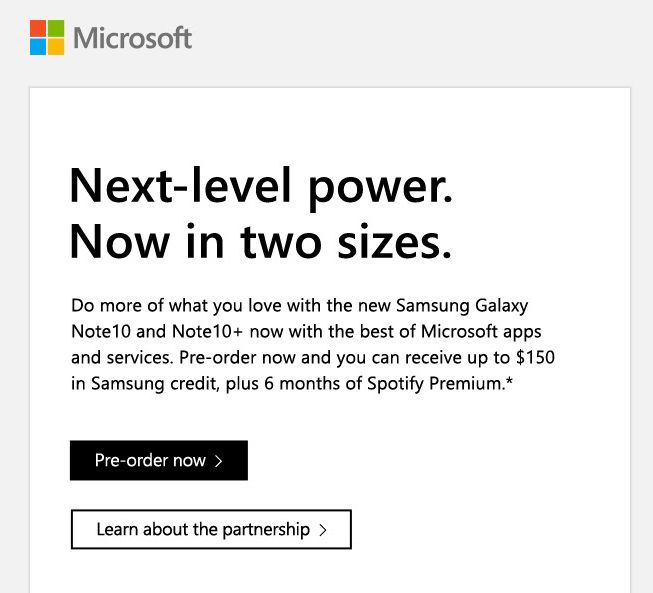Open the Pre-order now button
Image resolution: width=653 pixels, height=593 pixels.
click(159, 460)
